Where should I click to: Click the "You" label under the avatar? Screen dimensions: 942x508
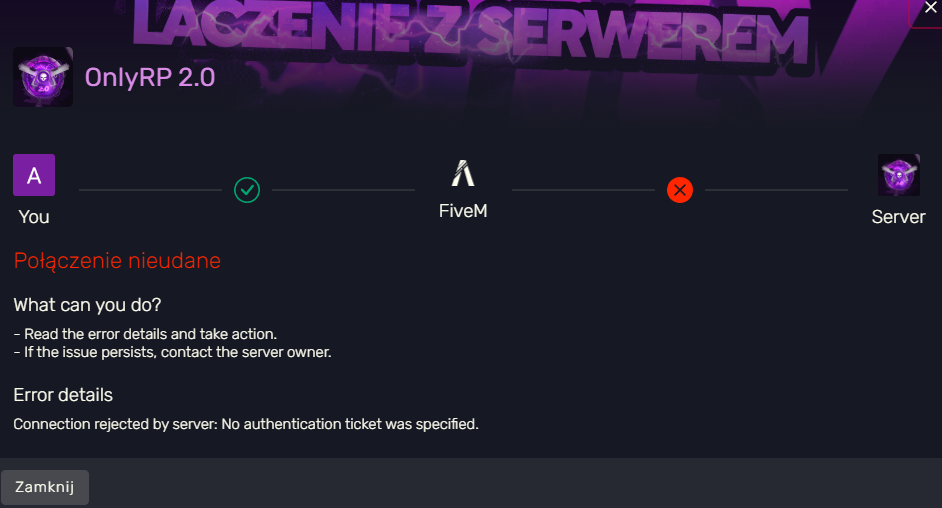(x=34, y=217)
